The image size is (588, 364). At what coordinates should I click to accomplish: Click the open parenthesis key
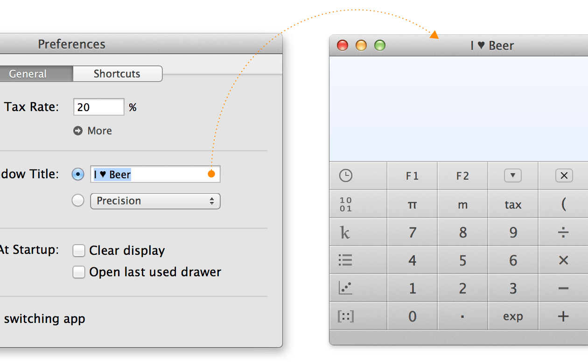[563, 204]
